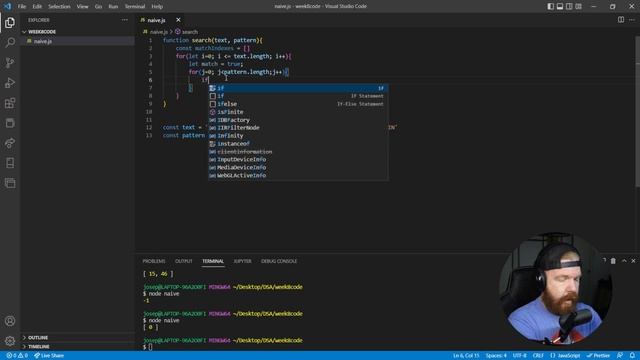Open editor more actions ellipsis
Viewport: 640px width, 360px height.
632,20
